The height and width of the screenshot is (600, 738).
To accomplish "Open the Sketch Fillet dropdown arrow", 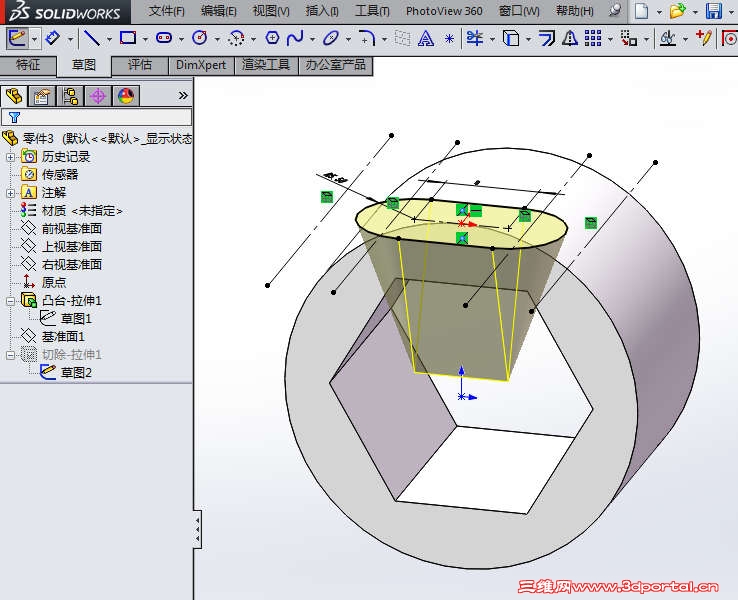I will (x=385, y=39).
